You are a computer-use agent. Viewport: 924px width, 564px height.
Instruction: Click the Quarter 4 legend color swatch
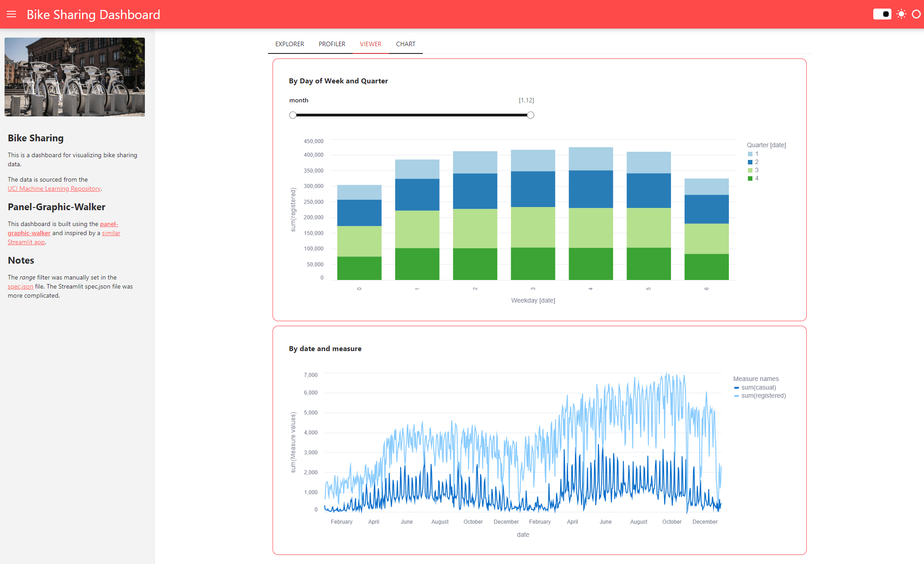pos(750,178)
